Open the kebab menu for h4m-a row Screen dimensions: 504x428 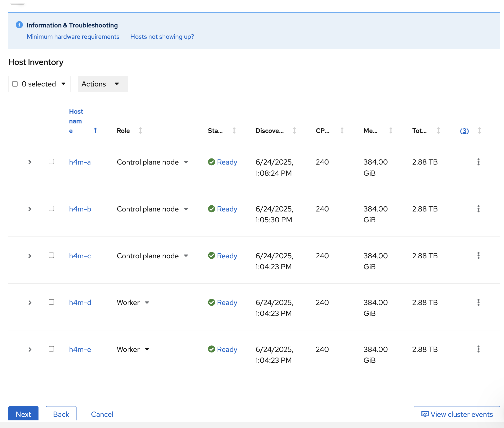478,162
